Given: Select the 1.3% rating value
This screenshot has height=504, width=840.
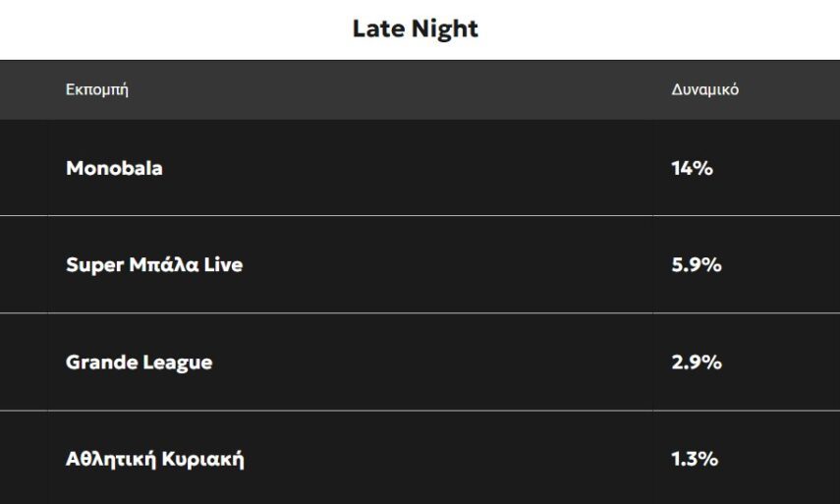Looking at the screenshot, I should coord(695,459).
